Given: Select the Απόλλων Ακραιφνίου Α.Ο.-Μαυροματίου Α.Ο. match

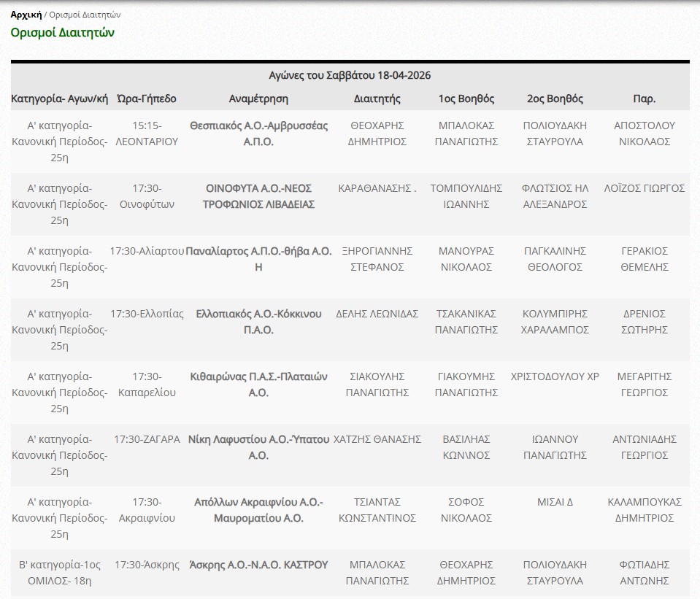Looking at the screenshot, I should [x=258, y=510].
